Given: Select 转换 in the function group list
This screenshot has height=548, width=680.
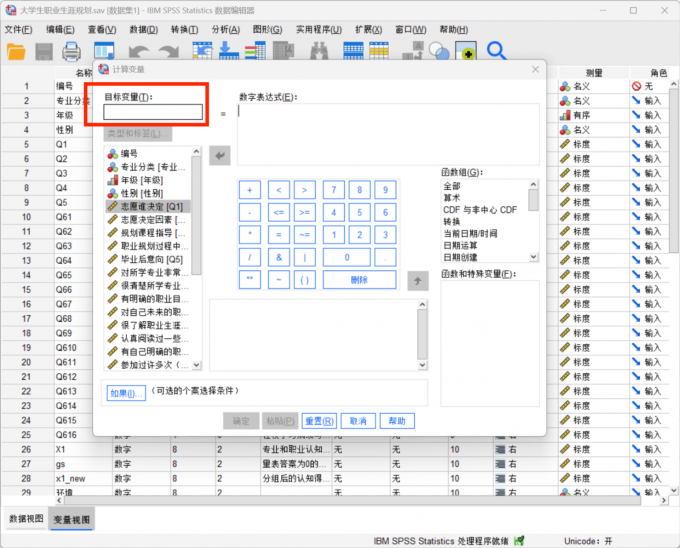Looking at the screenshot, I should pos(451,222).
